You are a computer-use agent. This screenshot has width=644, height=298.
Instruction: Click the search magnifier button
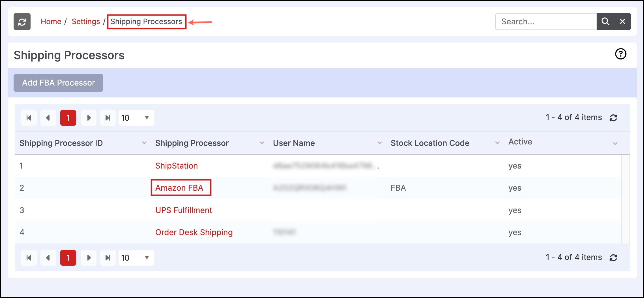(605, 22)
